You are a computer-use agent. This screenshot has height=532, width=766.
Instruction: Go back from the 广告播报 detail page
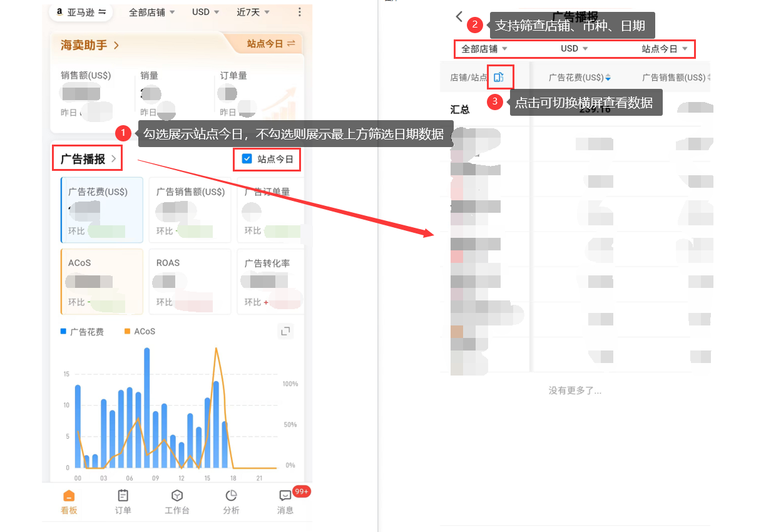[x=460, y=17]
